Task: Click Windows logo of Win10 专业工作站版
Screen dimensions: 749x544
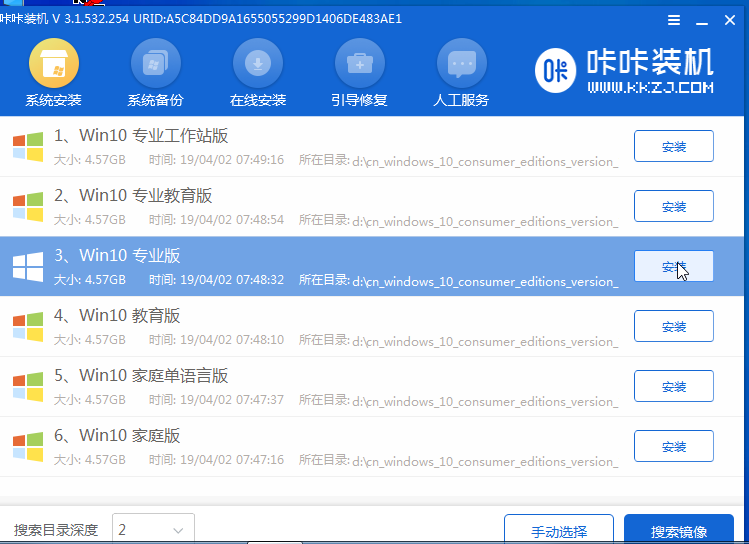Action: [x=28, y=147]
